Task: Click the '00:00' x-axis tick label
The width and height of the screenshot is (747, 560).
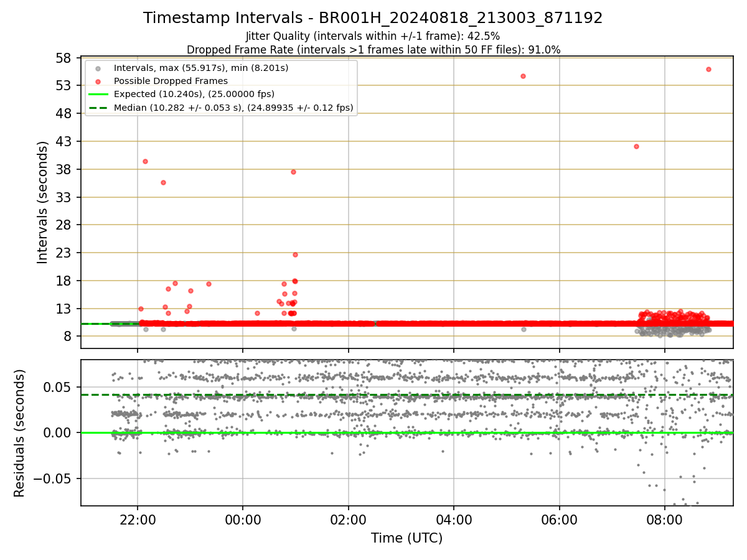Action: click(x=243, y=519)
